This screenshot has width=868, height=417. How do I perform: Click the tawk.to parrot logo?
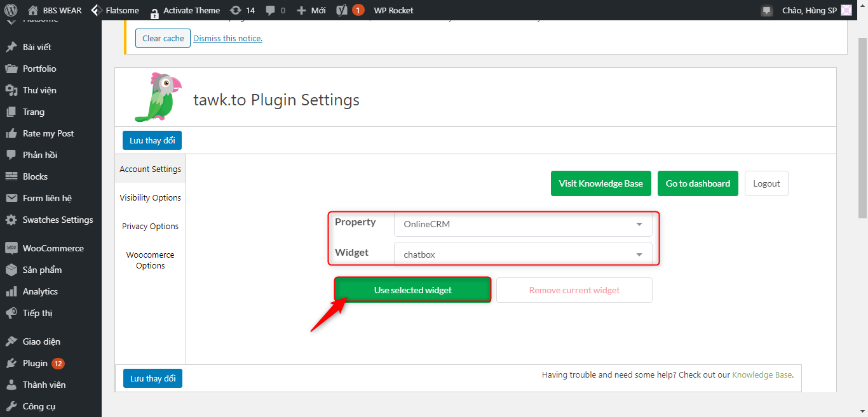pos(158,97)
